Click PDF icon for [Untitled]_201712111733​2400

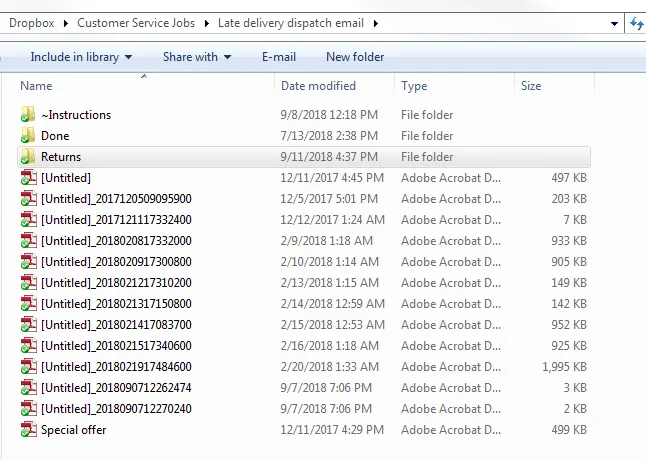pos(28,219)
